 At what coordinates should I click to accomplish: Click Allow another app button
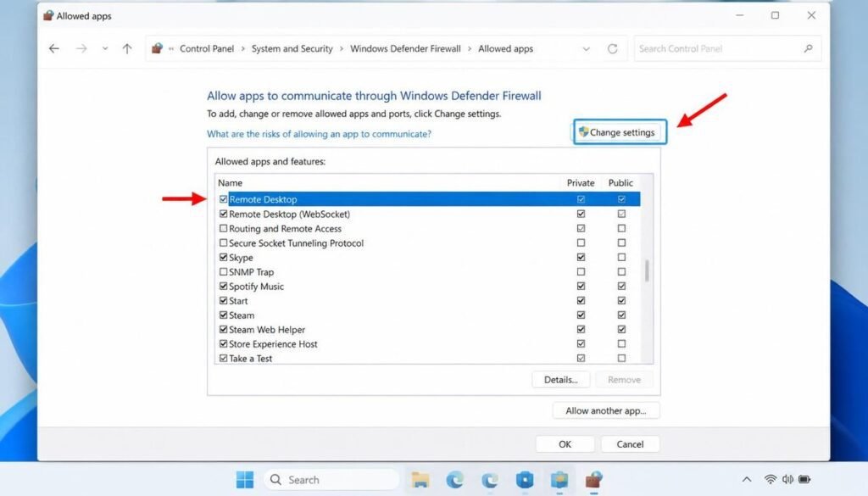tap(605, 410)
